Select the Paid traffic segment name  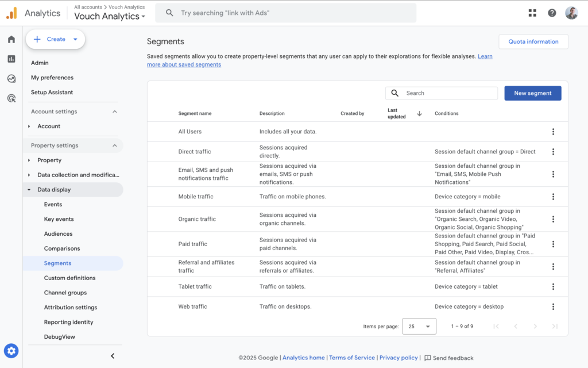[x=193, y=244]
